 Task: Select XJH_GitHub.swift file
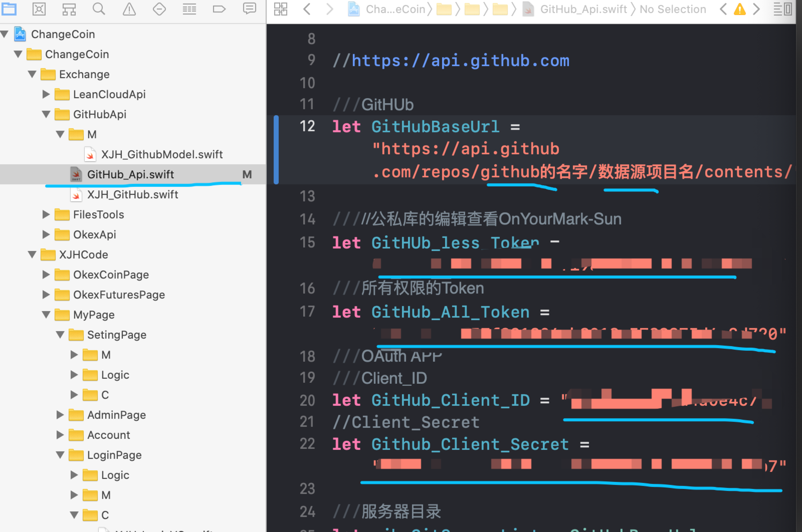point(124,194)
